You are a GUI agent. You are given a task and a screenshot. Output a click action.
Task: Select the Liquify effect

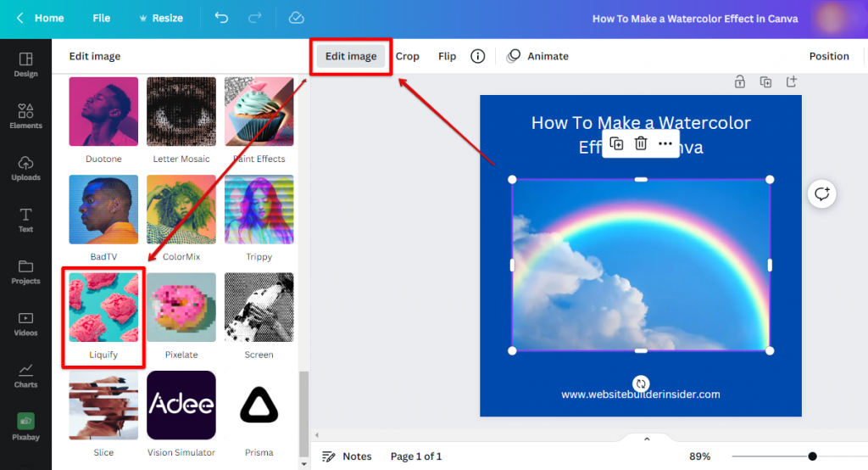click(x=103, y=307)
